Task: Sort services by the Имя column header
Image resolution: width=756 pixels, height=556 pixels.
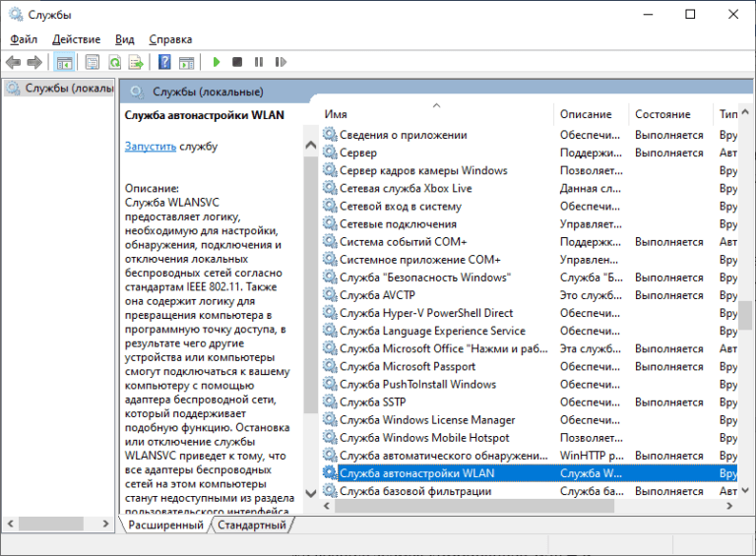Action: [x=433, y=114]
